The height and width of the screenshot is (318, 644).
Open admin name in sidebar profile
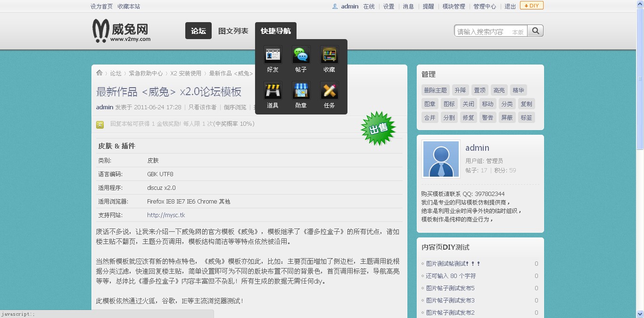pyautogui.click(x=477, y=148)
